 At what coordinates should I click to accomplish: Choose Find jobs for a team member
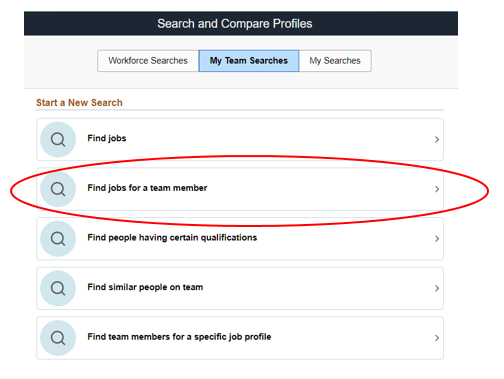[x=240, y=189]
